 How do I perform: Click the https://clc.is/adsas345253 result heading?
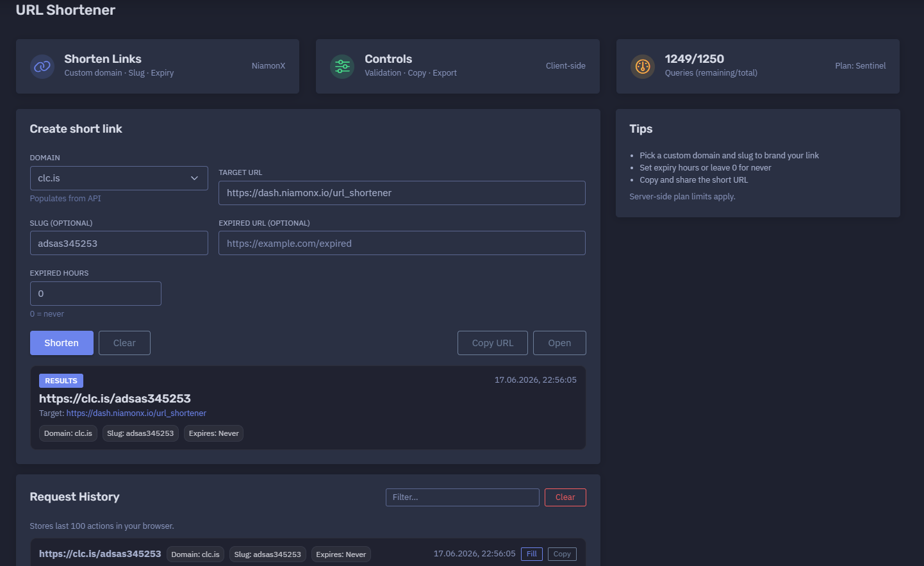pyautogui.click(x=115, y=399)
